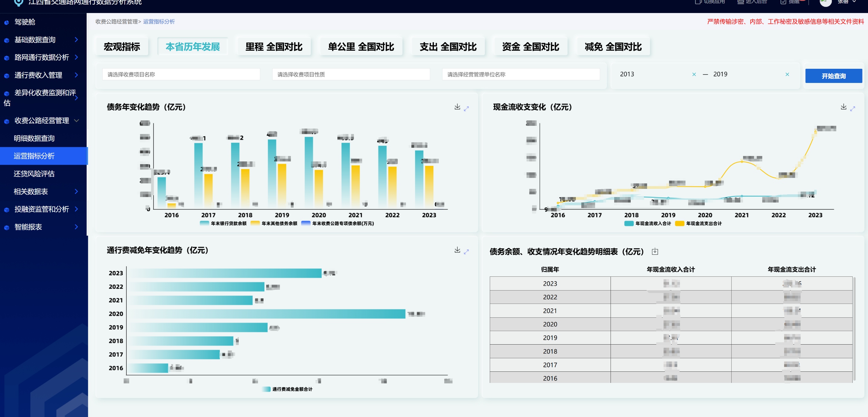
Task: Clear the end year 2019
Action: [x=787, y=75]
